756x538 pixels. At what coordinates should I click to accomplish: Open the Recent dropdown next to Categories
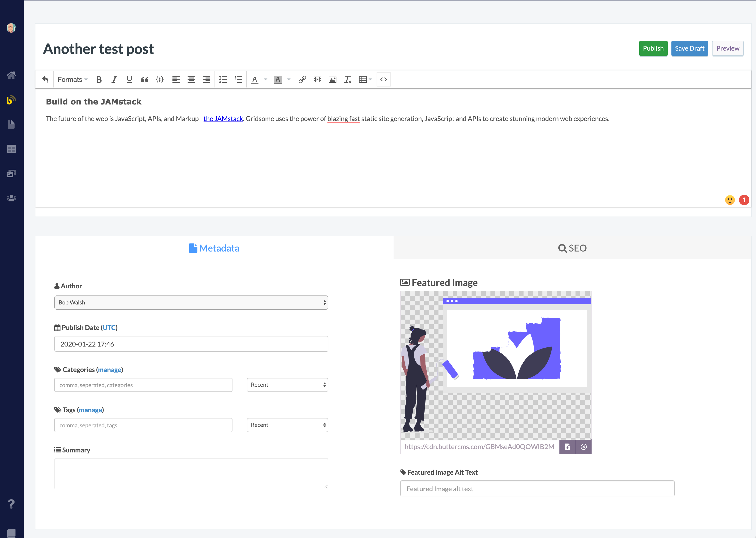287,385
